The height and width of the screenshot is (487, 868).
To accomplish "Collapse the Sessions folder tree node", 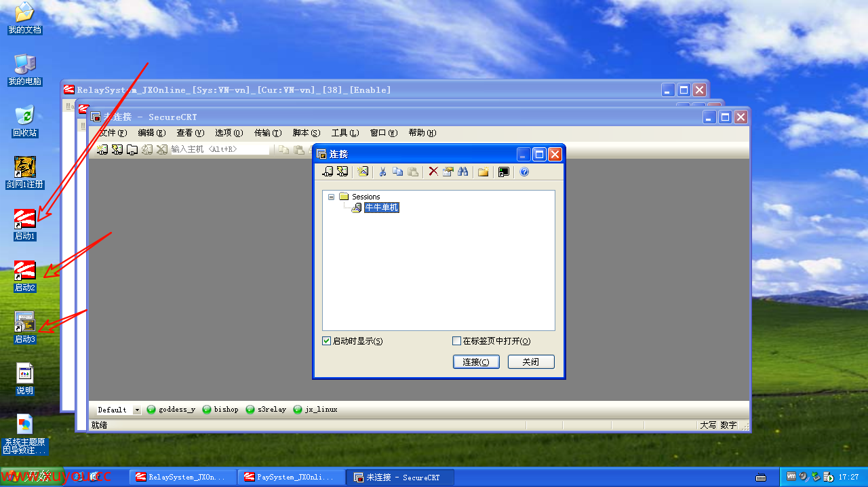I will coord(331,197).
